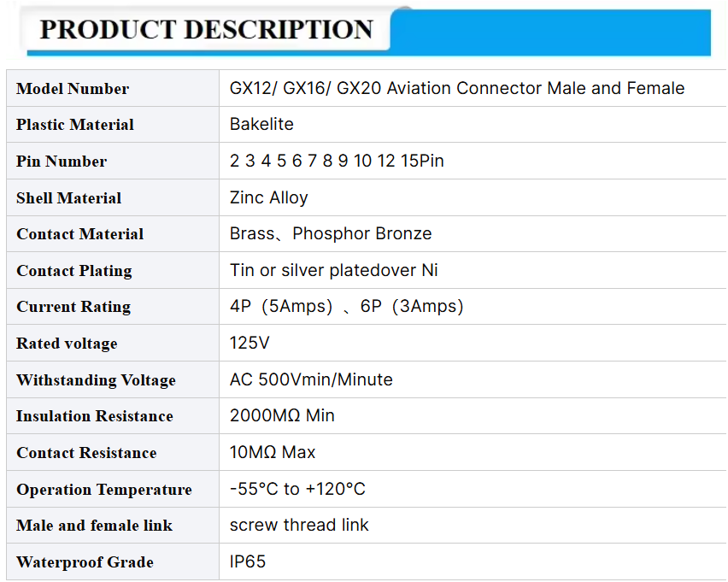Select the AC 500Vmin/Minute value
Viewport: 728px width, 582px height.
click(x=311, y=379)
